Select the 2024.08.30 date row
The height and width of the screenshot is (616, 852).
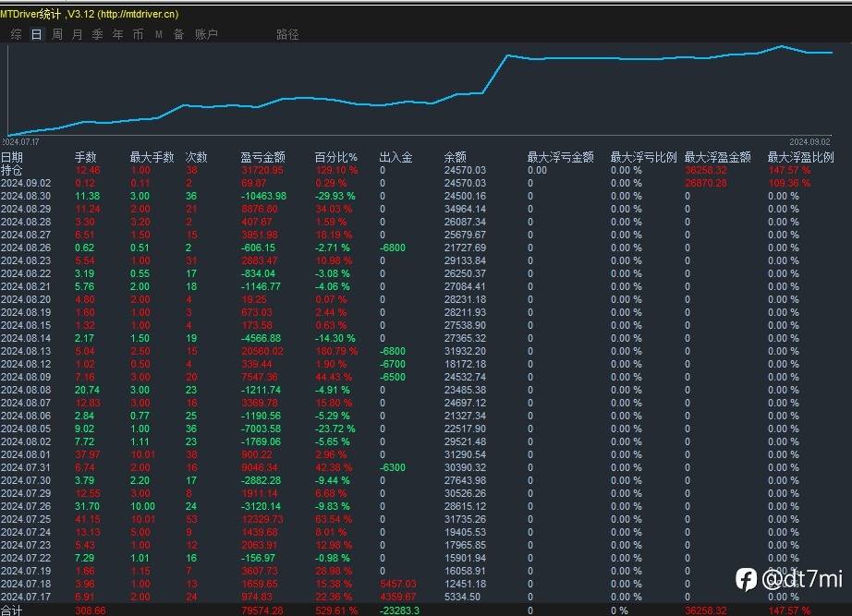pyautogui.click(x=26, y=196)
